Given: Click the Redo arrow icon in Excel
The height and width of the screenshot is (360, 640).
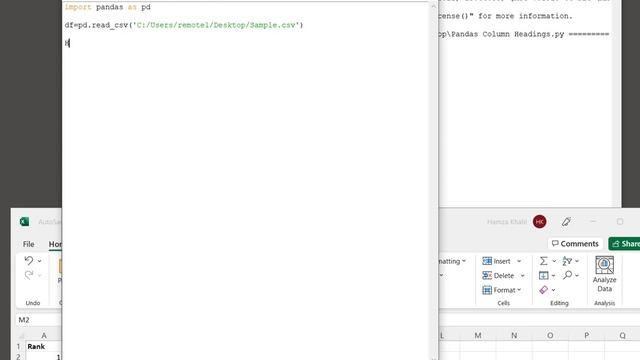Looking at the screenshot, I should (x=29, y=275).
